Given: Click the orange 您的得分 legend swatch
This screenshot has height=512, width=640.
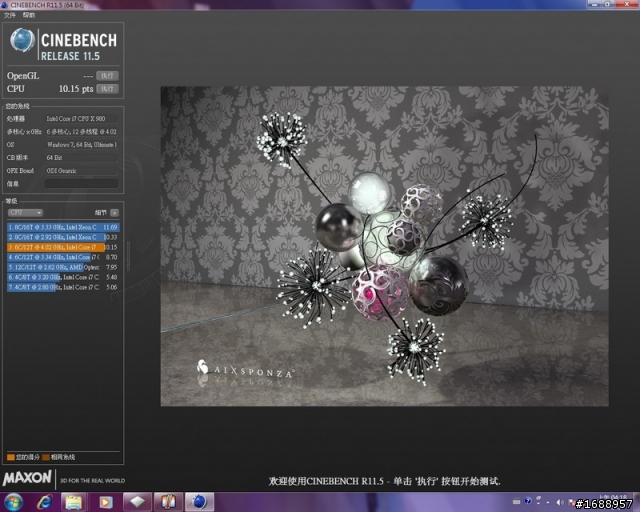Looking at the screenshot, I should tap(11, 457).
